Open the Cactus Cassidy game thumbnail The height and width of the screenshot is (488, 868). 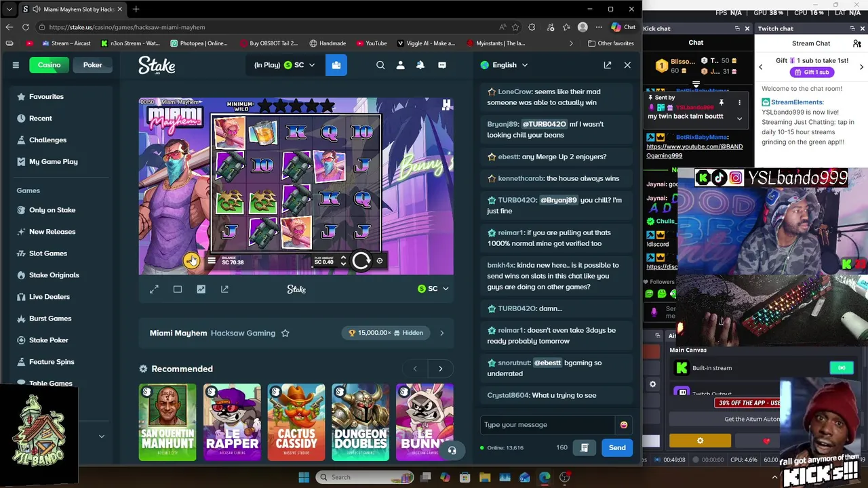click(x=296, y=422)
